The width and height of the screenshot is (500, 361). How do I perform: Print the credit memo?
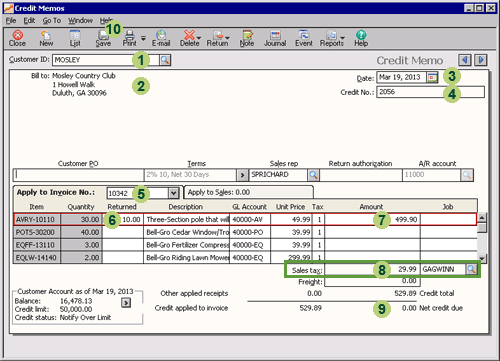click(130, 38)
